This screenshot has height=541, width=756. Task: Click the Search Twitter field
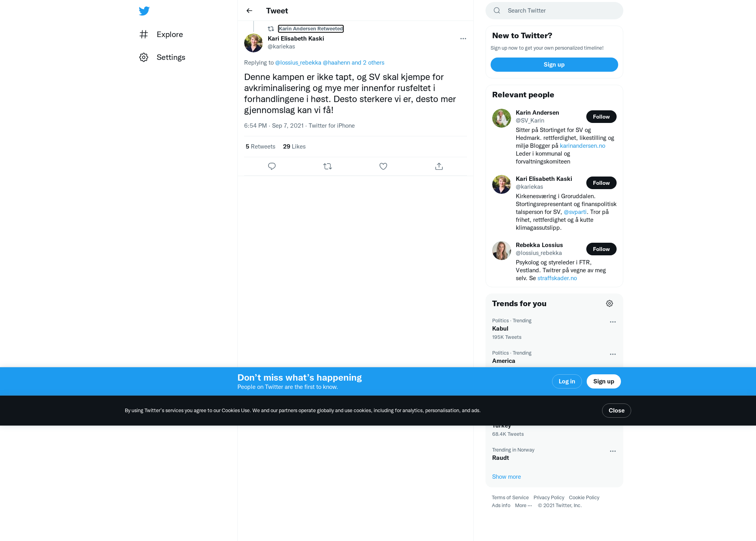point(554,11)
